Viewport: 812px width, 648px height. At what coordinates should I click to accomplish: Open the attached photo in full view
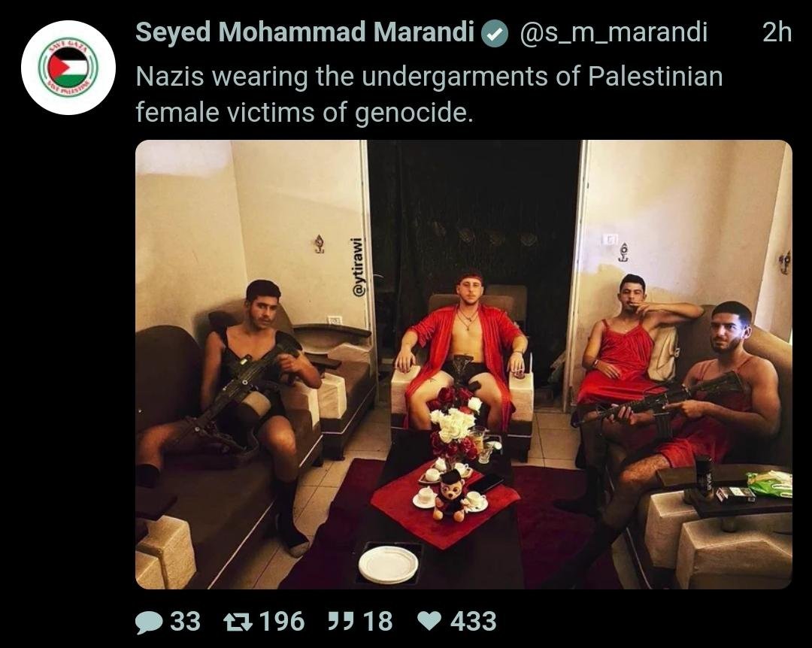pos(463,364)
